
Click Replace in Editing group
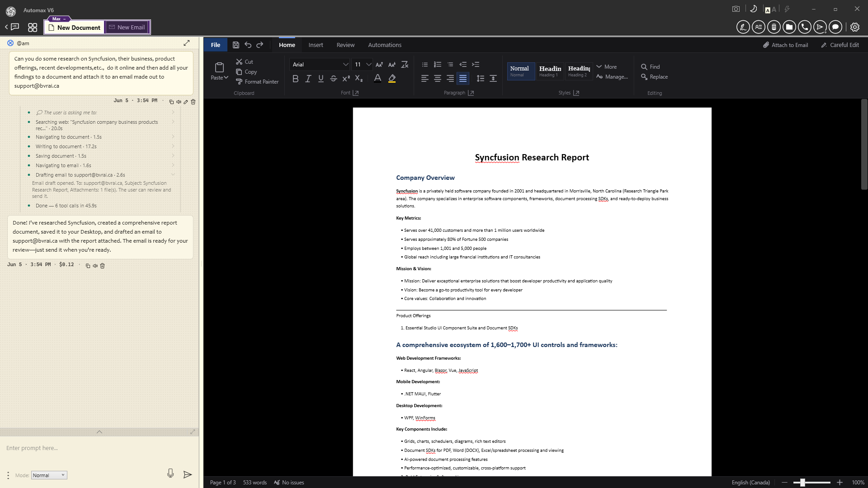click(x=654, y=77)
